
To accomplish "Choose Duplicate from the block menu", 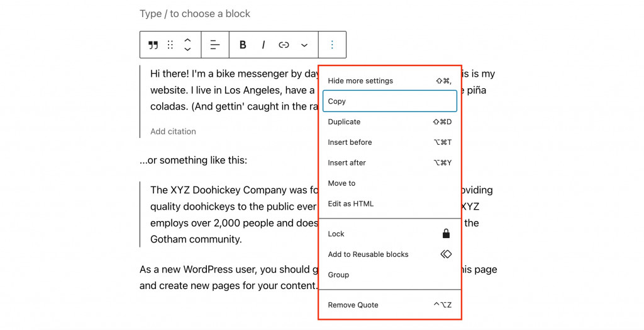I will 390,122.
